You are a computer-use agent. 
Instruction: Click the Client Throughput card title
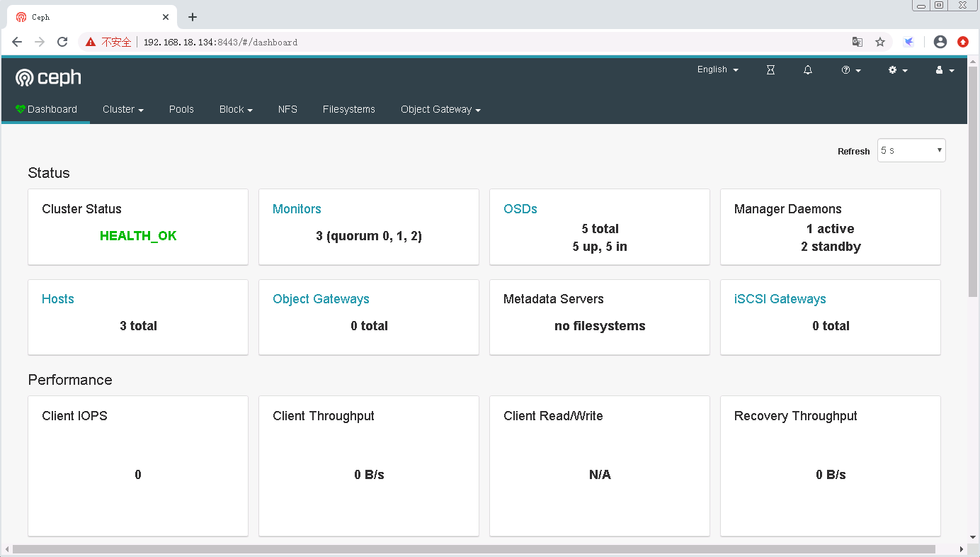coord(324,416)
